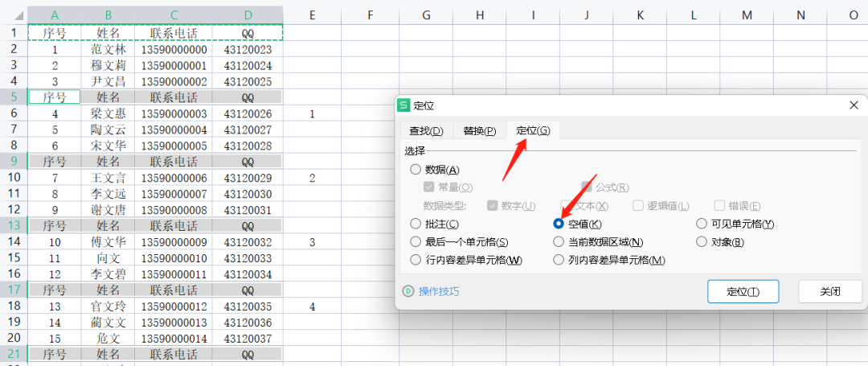868x366 pixels.
Task: Click the 关闭 button
Action: tap(830, 291)
